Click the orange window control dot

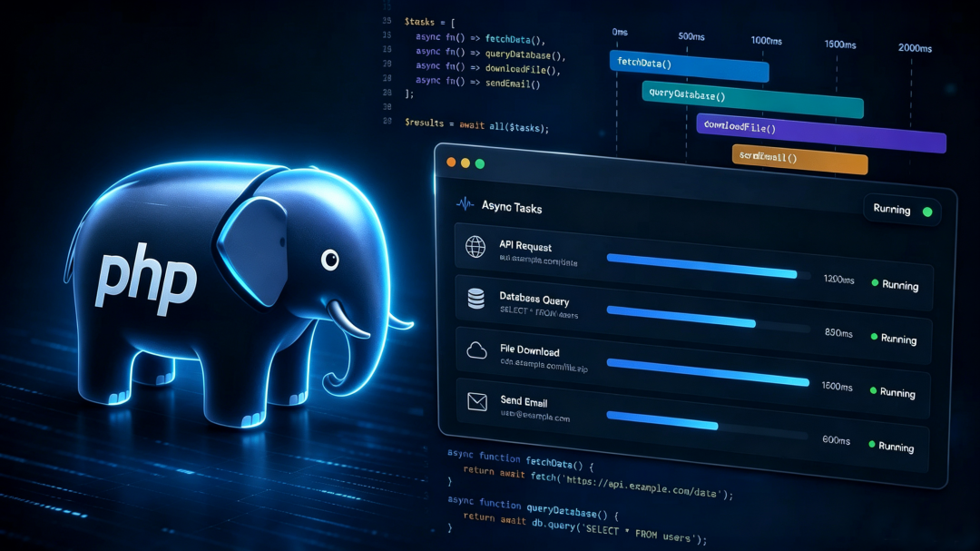(451, 162)
